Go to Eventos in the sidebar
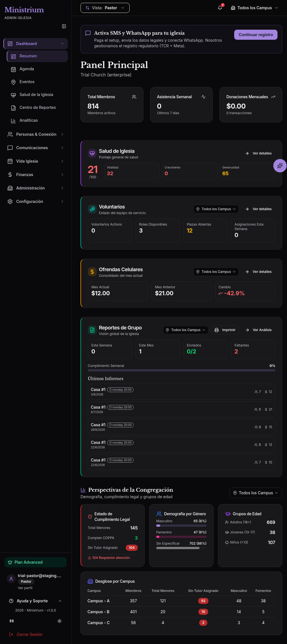The height and width of the screenshot is (644, 287). pos(37,82)
